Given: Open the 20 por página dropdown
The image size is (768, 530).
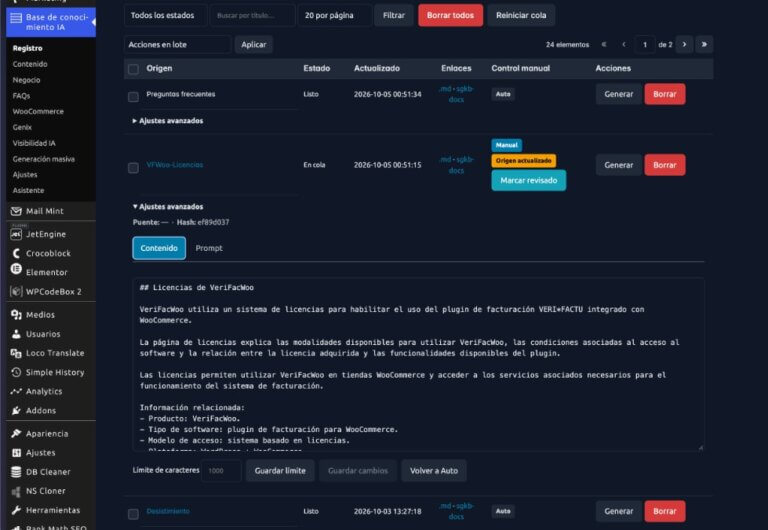Looking at the screenshot, I should click(335, 15).
